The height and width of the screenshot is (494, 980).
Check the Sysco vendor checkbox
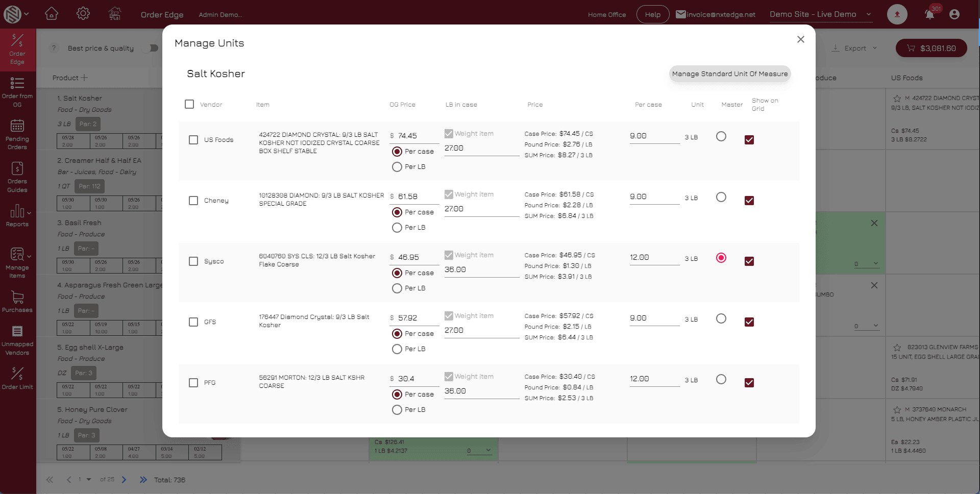(x=193, y=261)
